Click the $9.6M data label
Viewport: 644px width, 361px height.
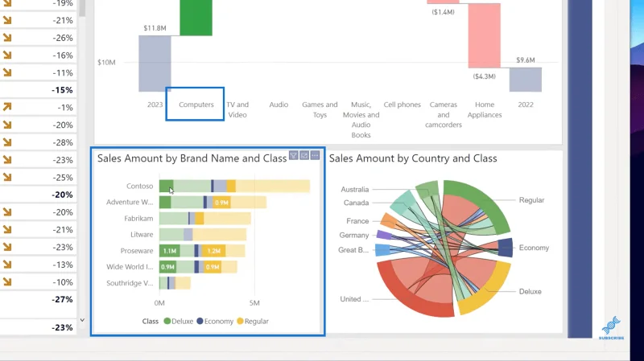tap(526, 59)
